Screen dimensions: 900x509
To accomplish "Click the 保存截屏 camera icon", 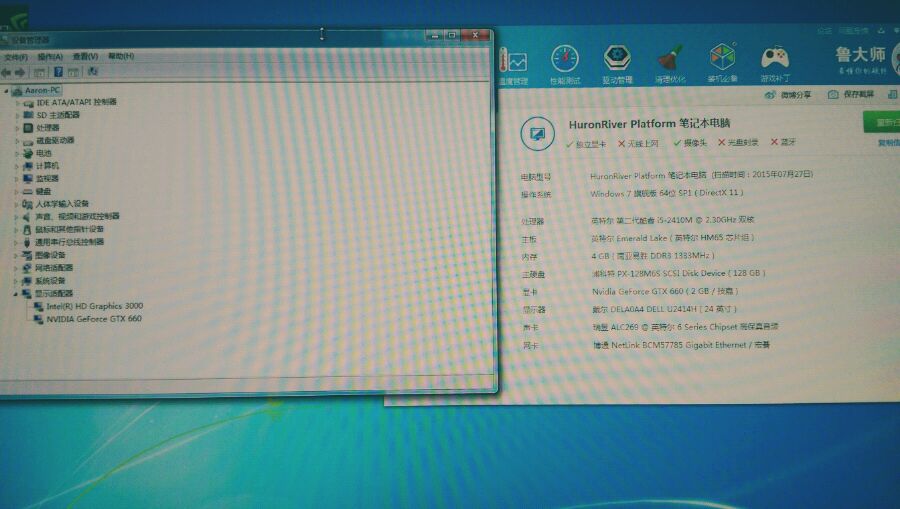I will pos(833,94).
